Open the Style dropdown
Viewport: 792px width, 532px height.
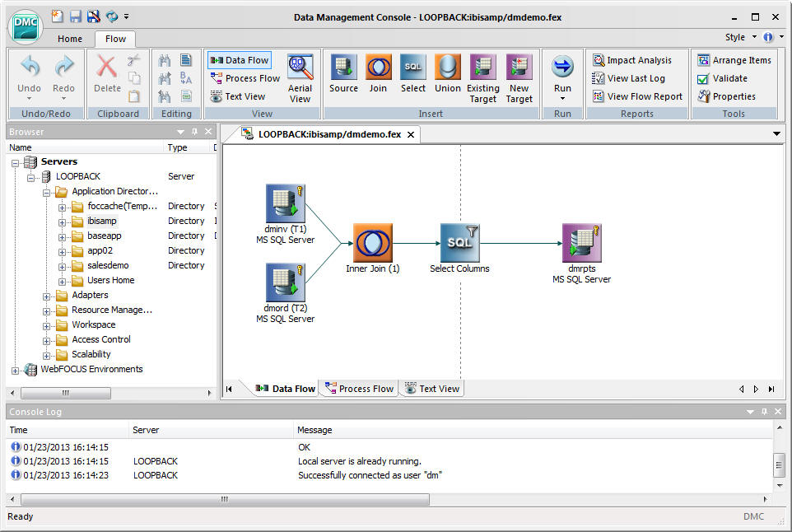click(x=741, y=37)
